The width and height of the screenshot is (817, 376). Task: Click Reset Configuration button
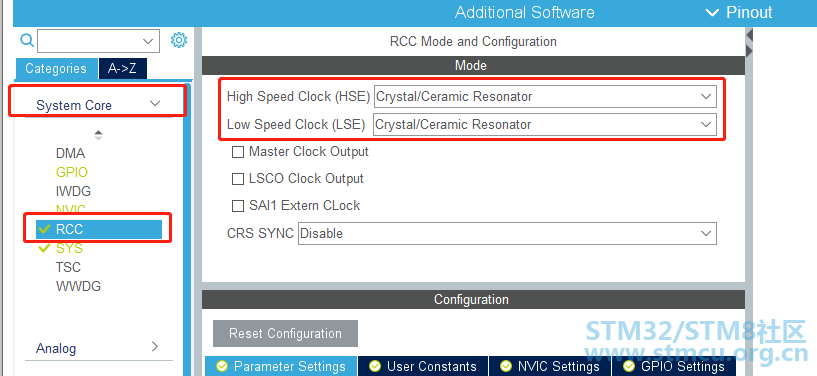point(286,333)
